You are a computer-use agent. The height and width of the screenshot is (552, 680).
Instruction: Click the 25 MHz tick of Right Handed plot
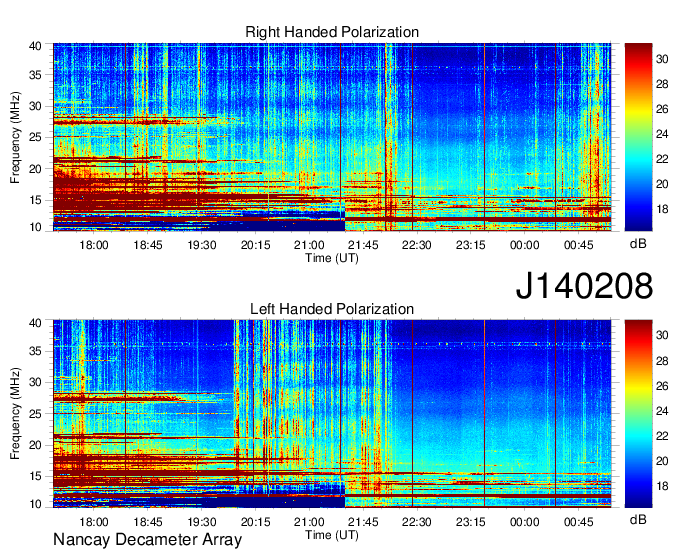click(35, 137)
